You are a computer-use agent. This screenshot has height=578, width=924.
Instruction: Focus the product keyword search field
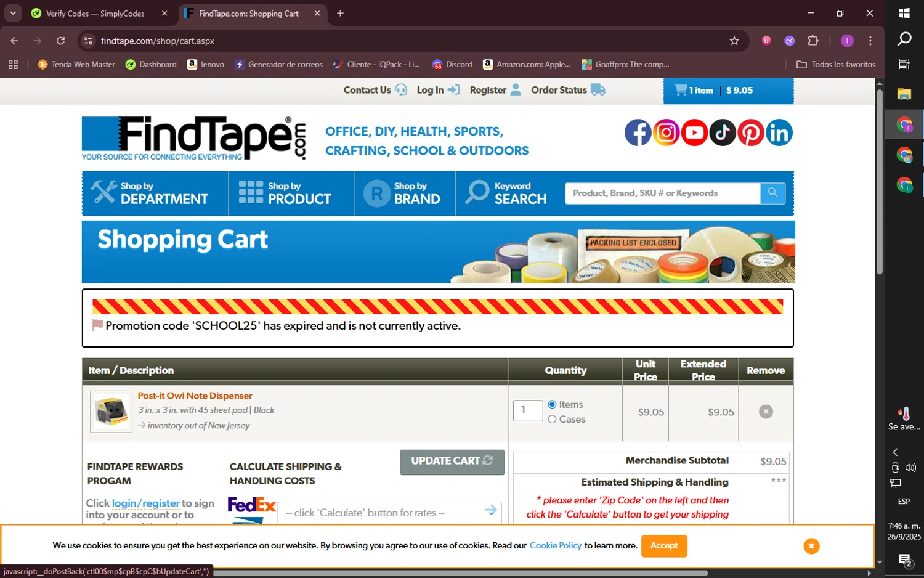[662, 193]
